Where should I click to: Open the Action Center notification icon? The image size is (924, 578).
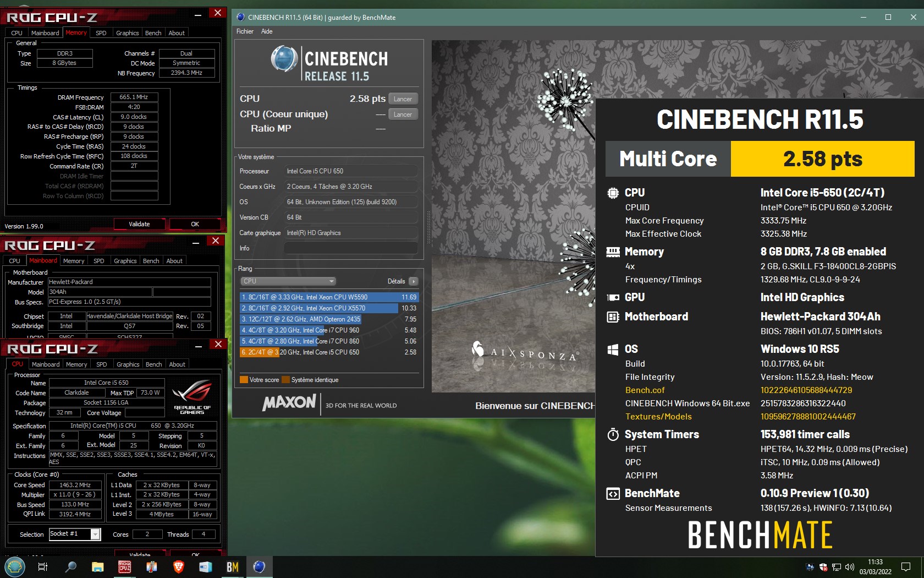coord(906,567)
